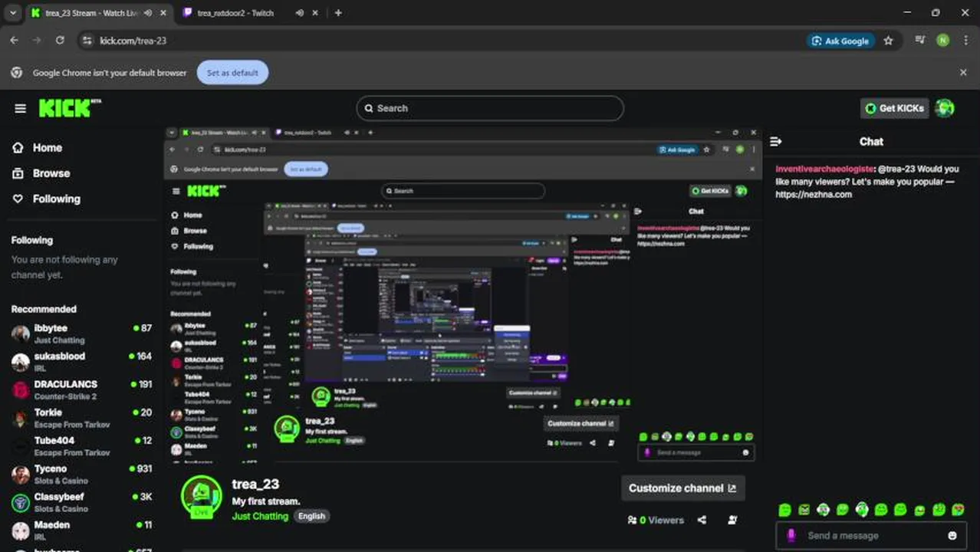
Task: Click the inventivearchaeologiste username in chat
Action: tap(824, 169)
